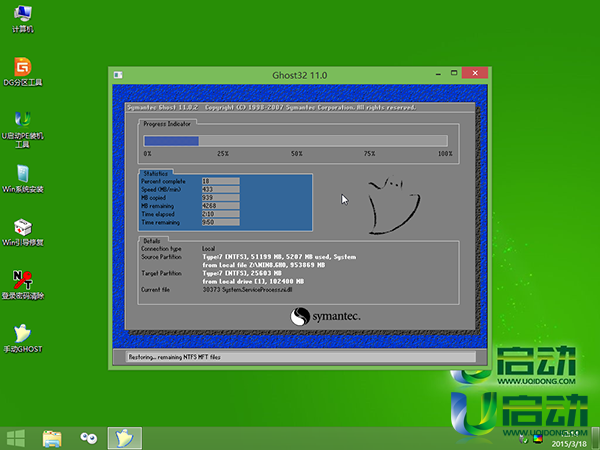
Task: Click the Speed value 433
Action: (x=221, y=189)
